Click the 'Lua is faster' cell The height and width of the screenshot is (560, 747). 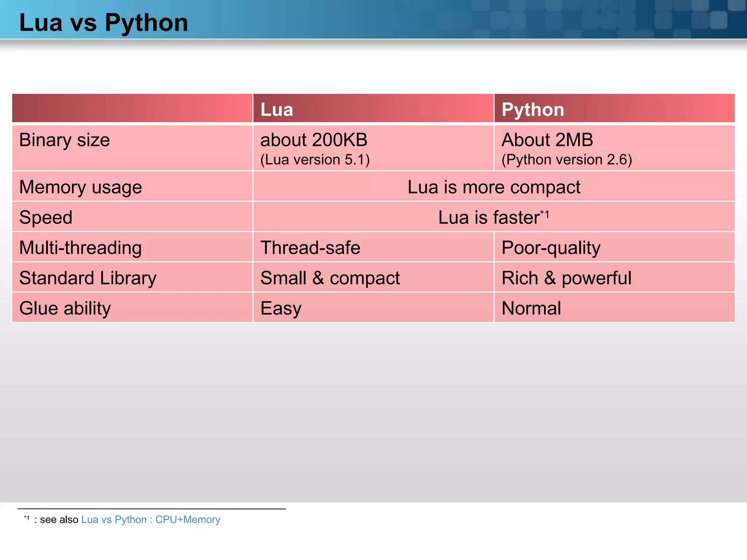pyautogui.click(x=494, y=217)
